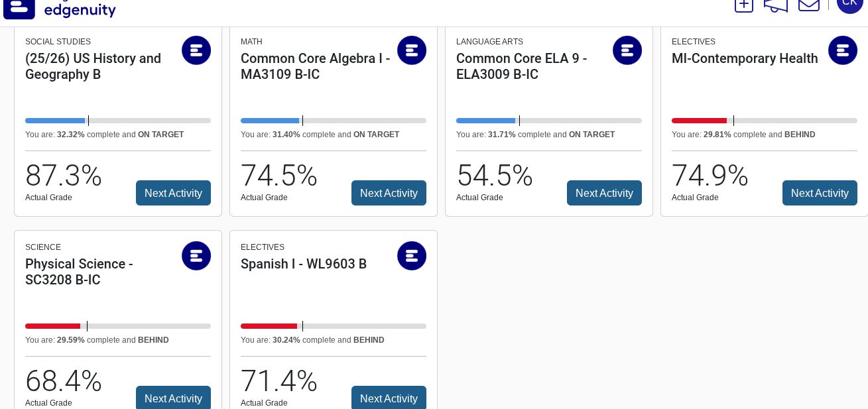
Task: Open the CK user profile avatar
Action: [849, 3]
